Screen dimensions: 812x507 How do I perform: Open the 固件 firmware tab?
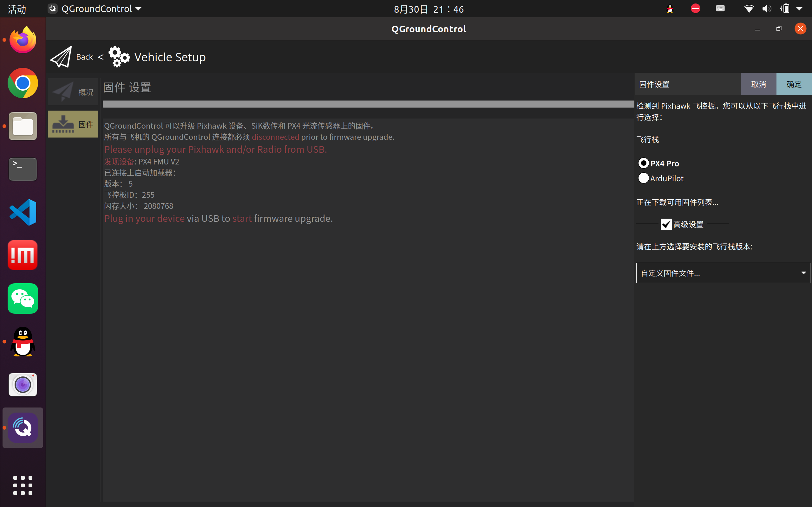[x=73, y=125]
